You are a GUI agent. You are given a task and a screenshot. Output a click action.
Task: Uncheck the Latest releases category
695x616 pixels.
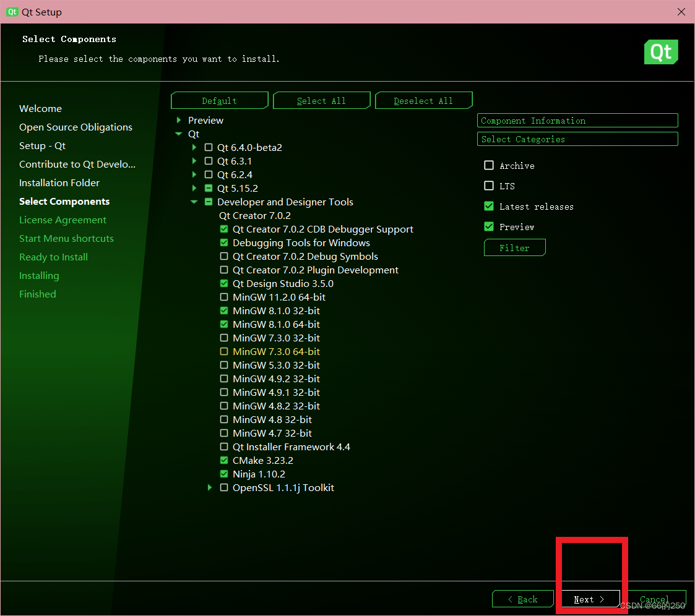pyautogui.click(x=489, y=206)
